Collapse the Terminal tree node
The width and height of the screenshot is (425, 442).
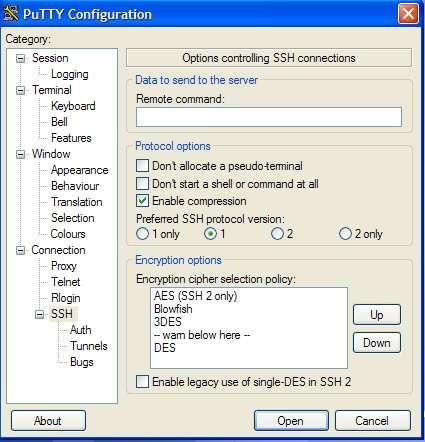(21, 91)
